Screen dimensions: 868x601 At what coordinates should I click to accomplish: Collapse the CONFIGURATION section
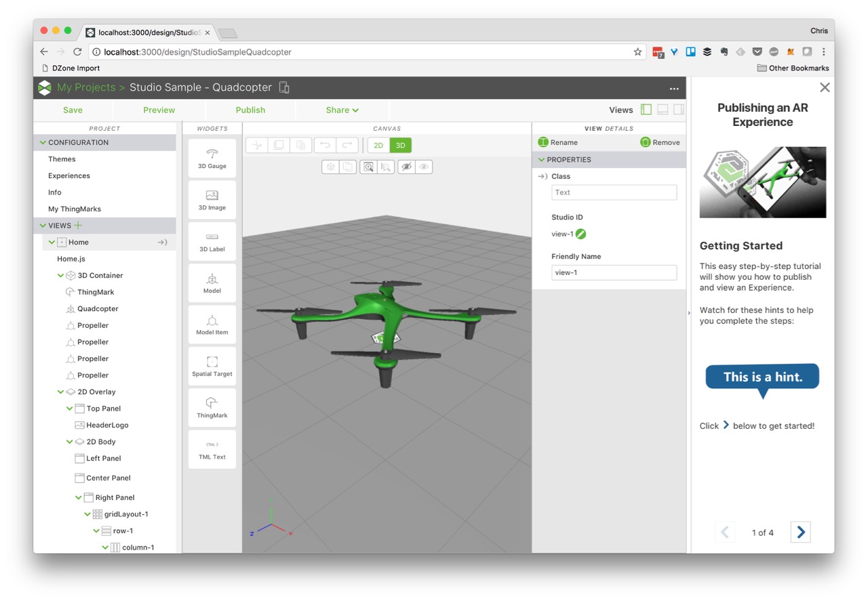tap(43, 142)
